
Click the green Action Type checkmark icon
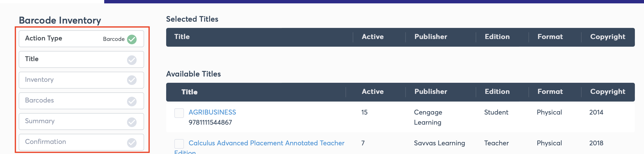(132, 39)
